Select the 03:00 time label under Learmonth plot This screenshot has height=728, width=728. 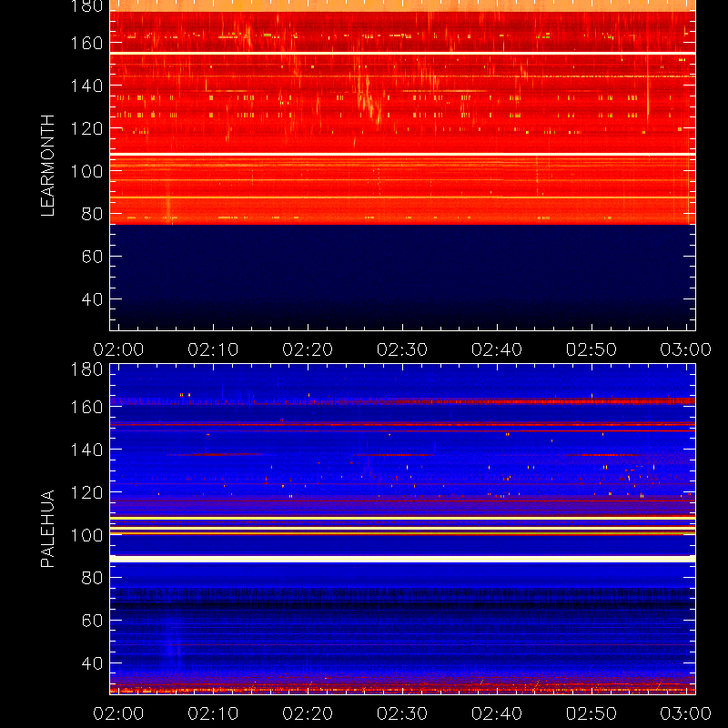tap(686, 349)
